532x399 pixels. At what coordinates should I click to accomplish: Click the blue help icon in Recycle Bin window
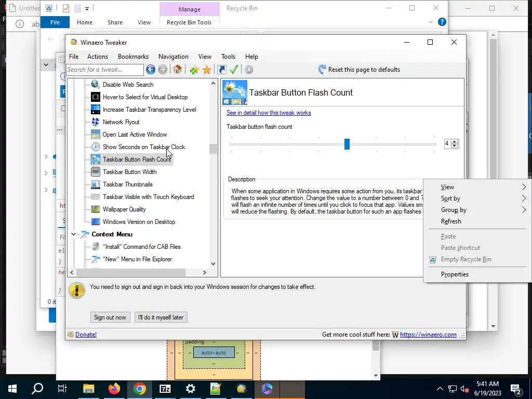click(x=442, y=22)
